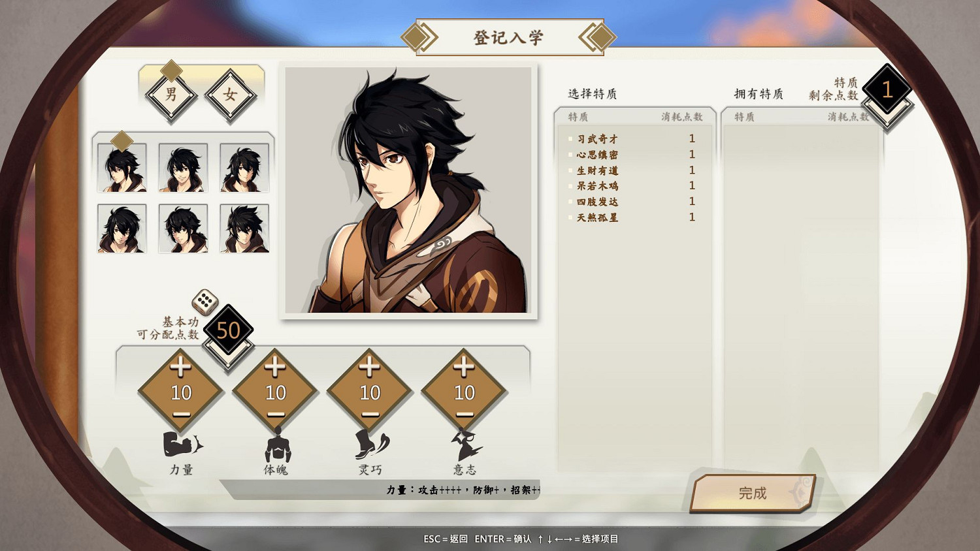
Task: Decrease 体魄 with the minus sign
Action: [x=276, y=415]
